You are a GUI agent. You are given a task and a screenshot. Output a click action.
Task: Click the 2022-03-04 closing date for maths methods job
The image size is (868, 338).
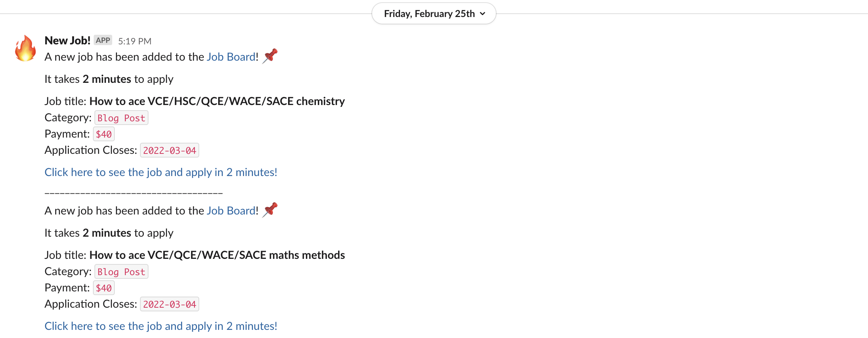[170, 304]
